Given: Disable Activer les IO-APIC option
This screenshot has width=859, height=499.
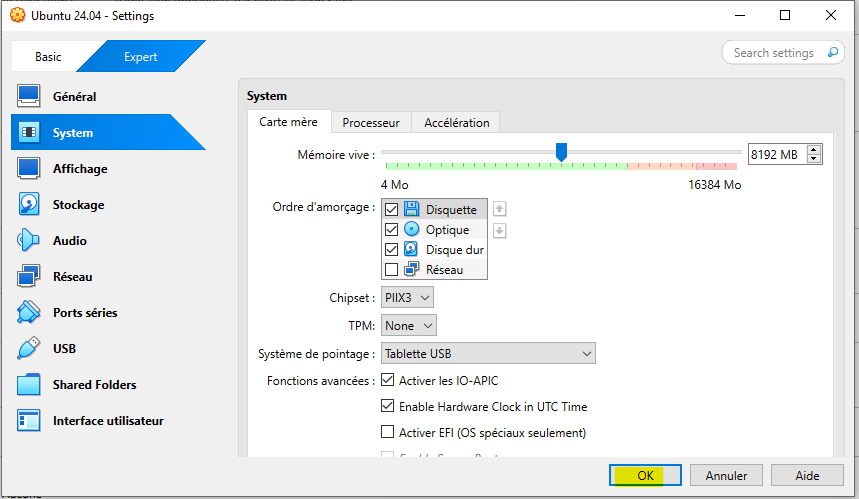Looking at the screenshot, I should pos(388,381).
